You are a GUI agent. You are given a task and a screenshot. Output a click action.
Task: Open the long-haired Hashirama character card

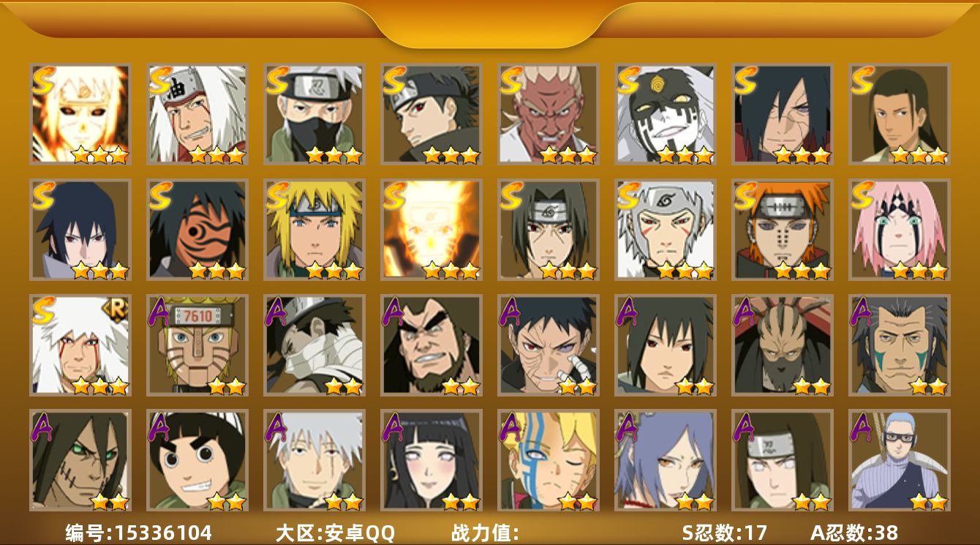[899, 114]
